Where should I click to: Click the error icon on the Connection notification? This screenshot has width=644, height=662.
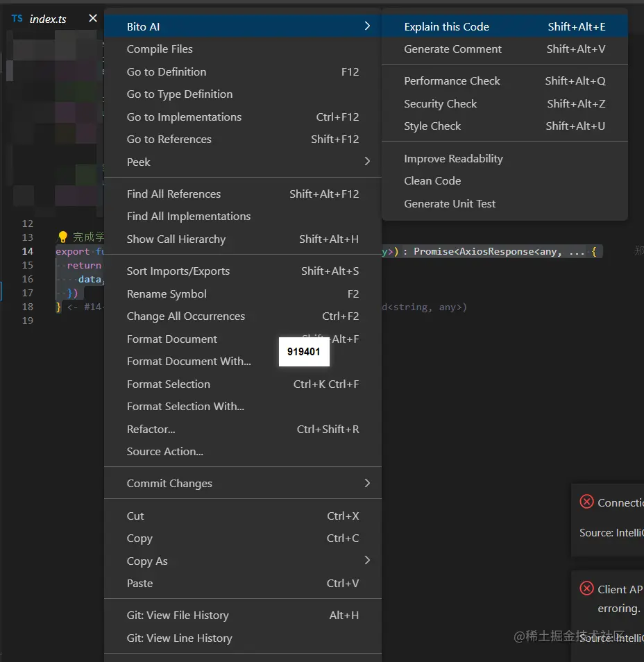pyautogui.click(x=586, y=502)
